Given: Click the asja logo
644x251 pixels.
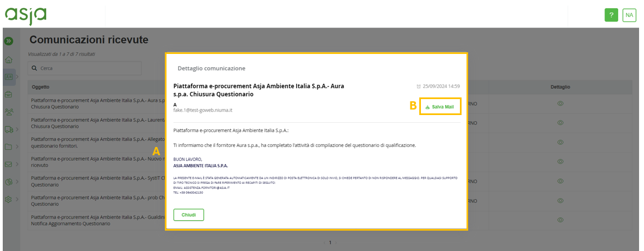Looking at the screenshot, I should click(x=25, y=16).
